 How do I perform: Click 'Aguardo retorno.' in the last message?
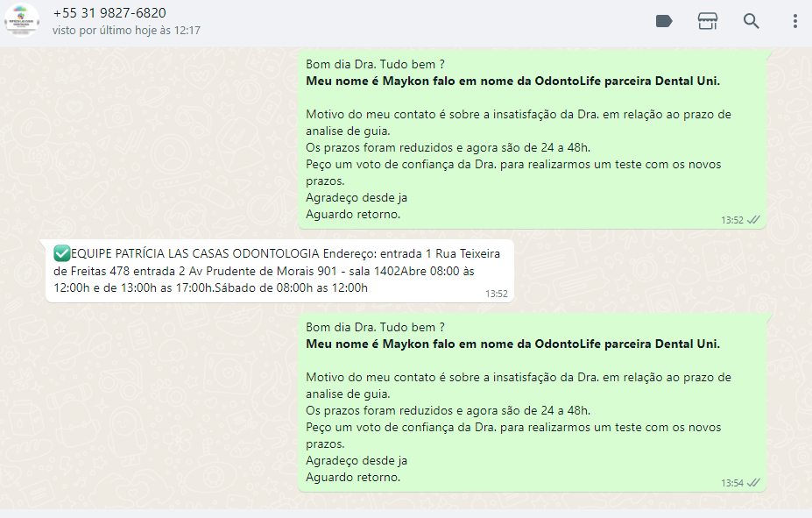353,477
